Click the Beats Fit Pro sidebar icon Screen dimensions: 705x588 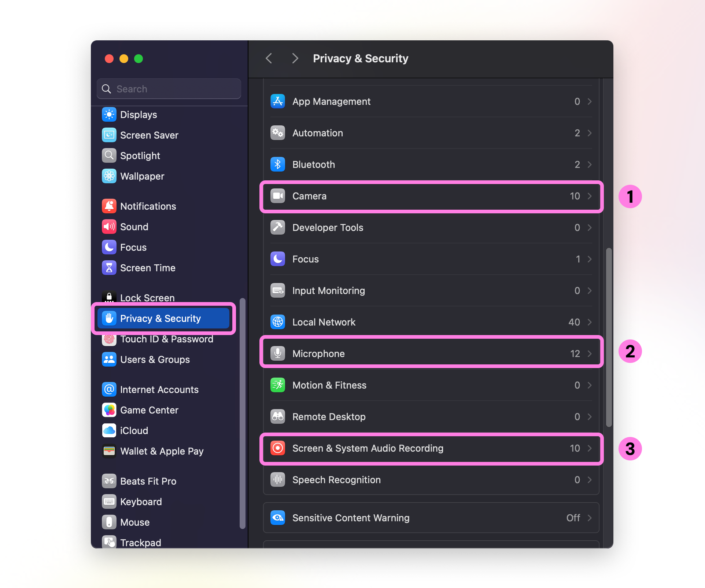109,481
